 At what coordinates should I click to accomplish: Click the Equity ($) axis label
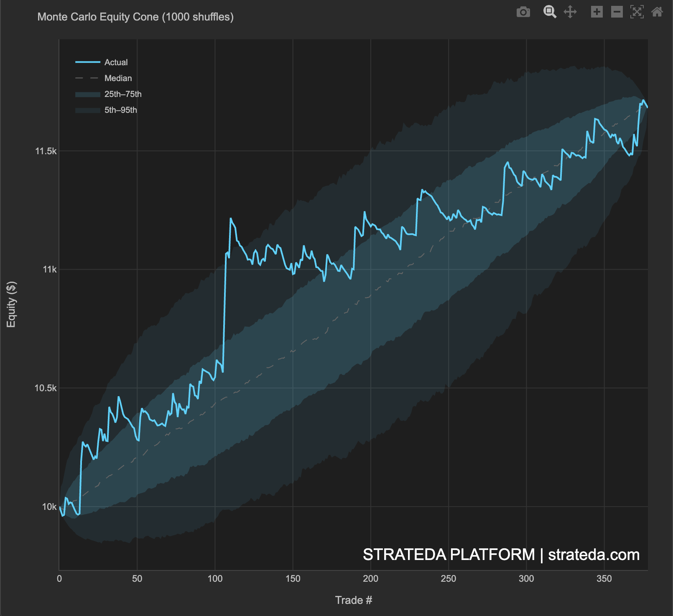click(11, 304)
